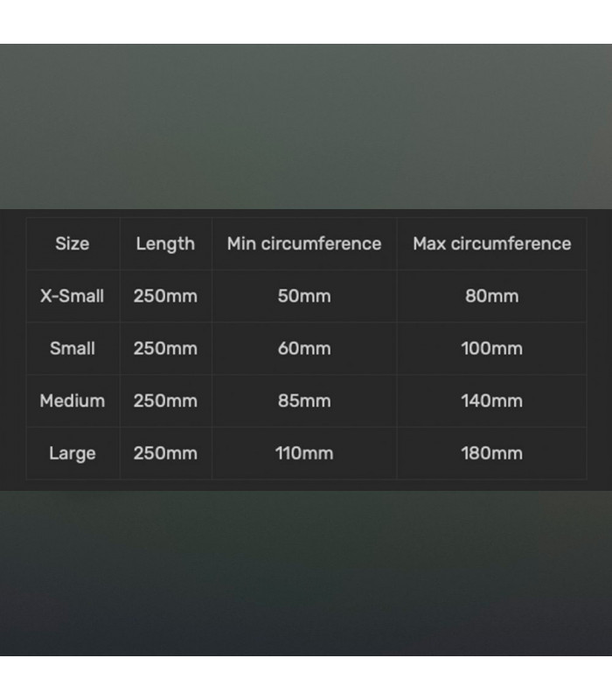Select the Max circumference header cell

pyautogui.click(x=491, y=244)
